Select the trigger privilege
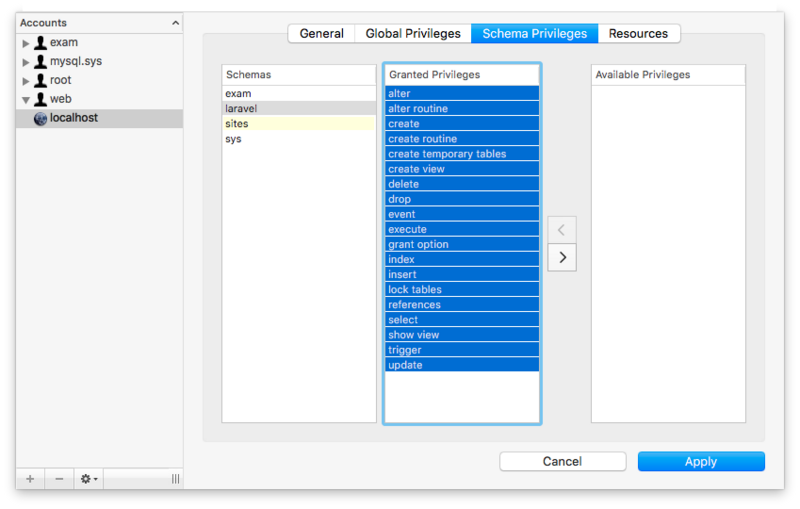800x509 pixels. click(x=462, y=350)
